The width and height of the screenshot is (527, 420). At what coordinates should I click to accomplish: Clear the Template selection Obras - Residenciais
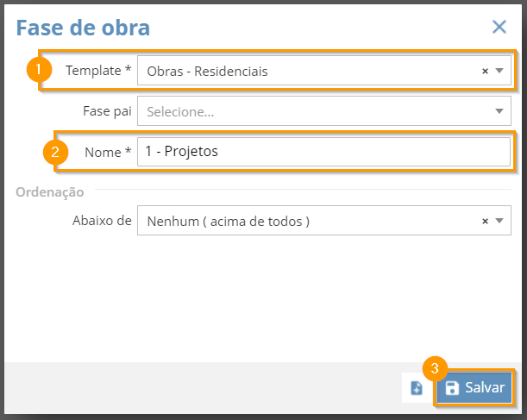[x=485, y=72]
